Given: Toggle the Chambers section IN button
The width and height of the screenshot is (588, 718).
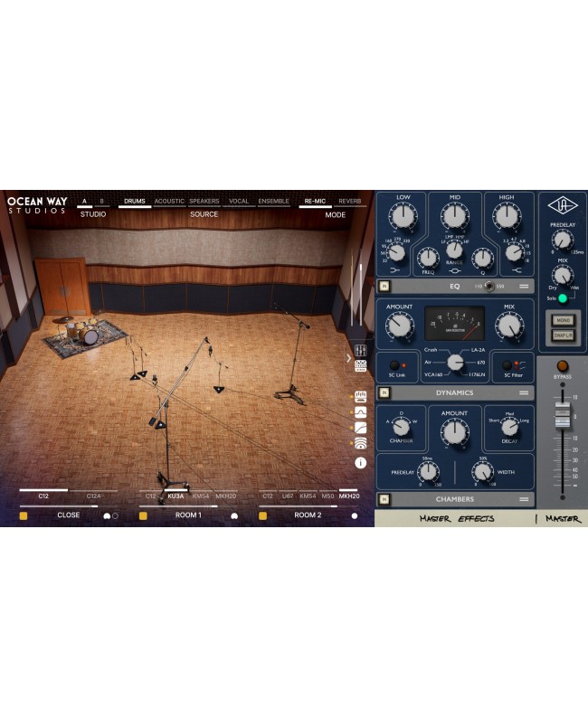Looking at the screenshot, I should [384, 499].
